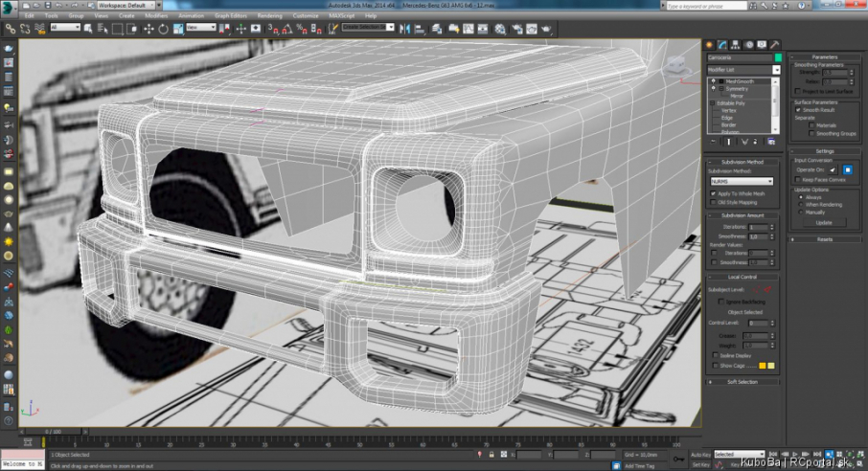Open the Modifiers menu
The image size is (868, 471).
156,16
